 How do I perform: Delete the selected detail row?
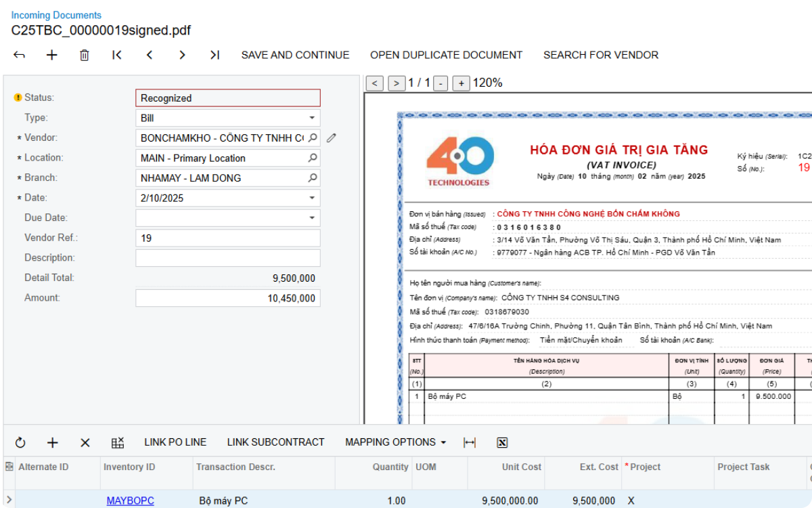[85, 442]
